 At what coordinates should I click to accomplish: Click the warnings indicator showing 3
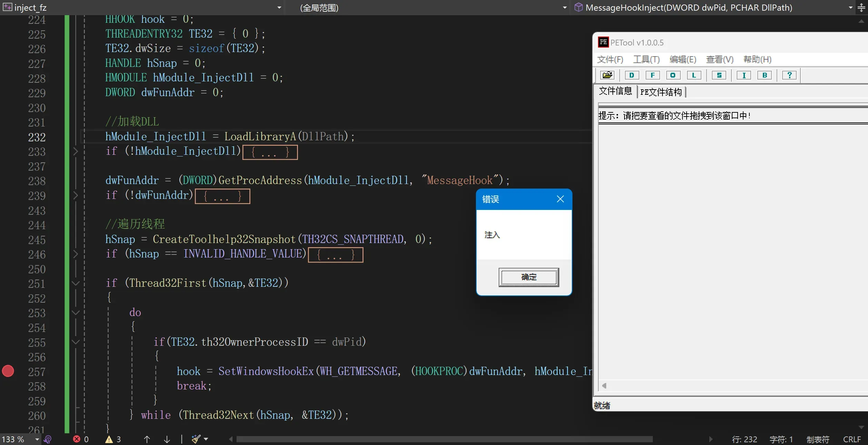click(x=113, y=439)
